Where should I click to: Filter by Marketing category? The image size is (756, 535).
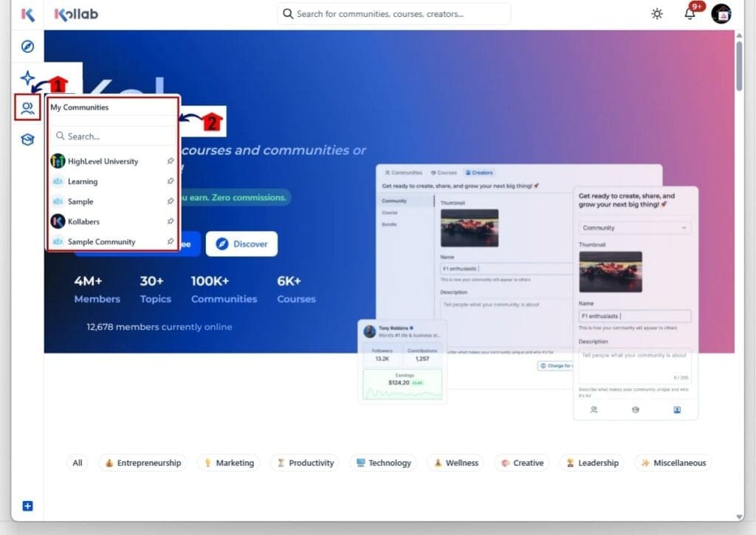point(229,463)
